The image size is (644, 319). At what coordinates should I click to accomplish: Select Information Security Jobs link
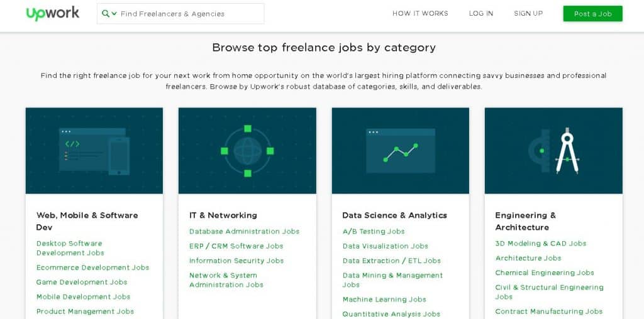coord(236,261)
